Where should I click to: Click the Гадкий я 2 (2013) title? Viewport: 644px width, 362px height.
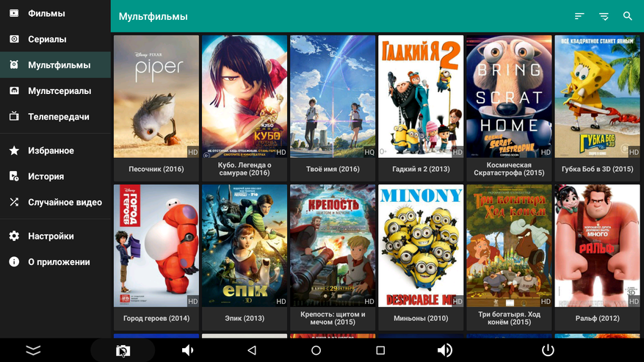click(x=421, y=169)
